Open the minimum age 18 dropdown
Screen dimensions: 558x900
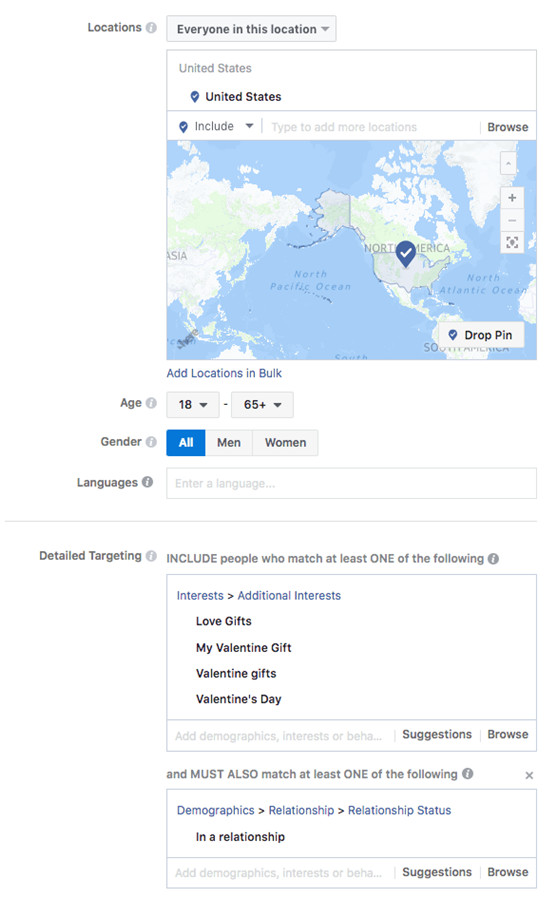coord(193,405)
